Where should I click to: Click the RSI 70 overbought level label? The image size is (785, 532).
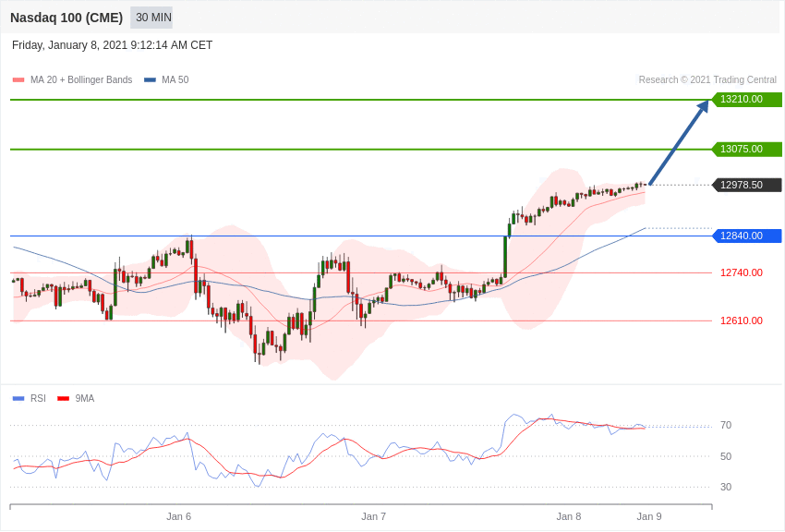pos(726,426)
